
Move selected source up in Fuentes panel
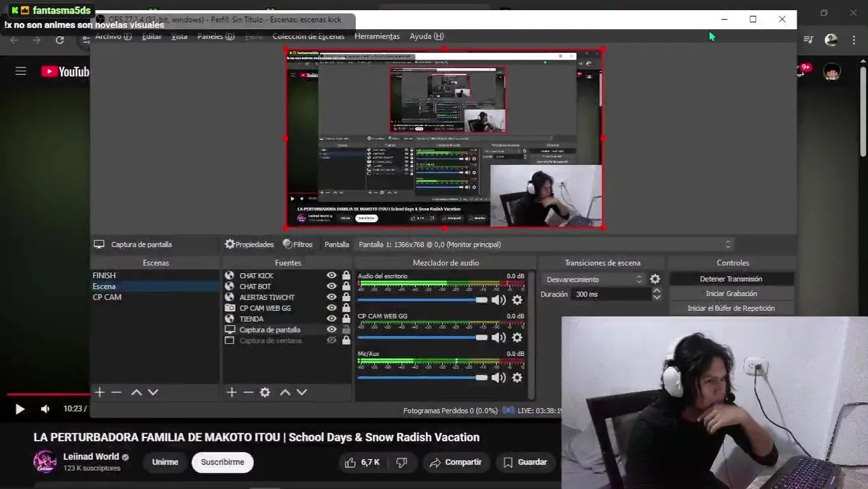[x=285, y=393]
